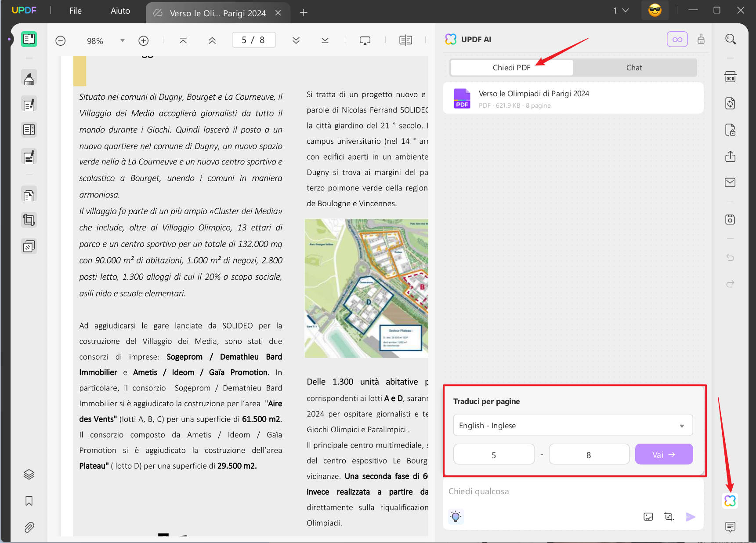The height and width of the screenshot is (543, 756).
Task: Open the Fill and Sign form tool
Action: coord(29,157)
